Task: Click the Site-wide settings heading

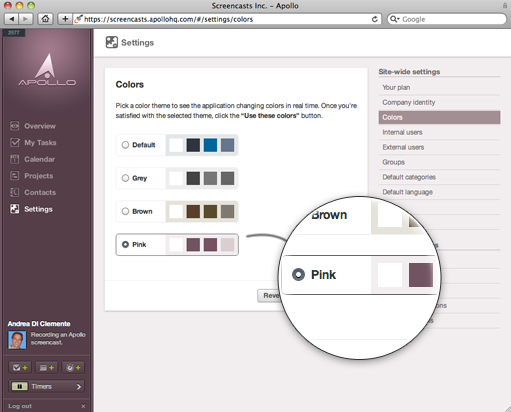Action: point(409,72)
